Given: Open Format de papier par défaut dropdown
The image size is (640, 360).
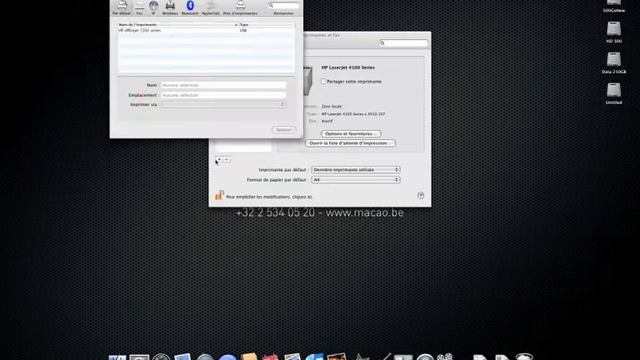Looking at the screenshot, I should 356,180.
